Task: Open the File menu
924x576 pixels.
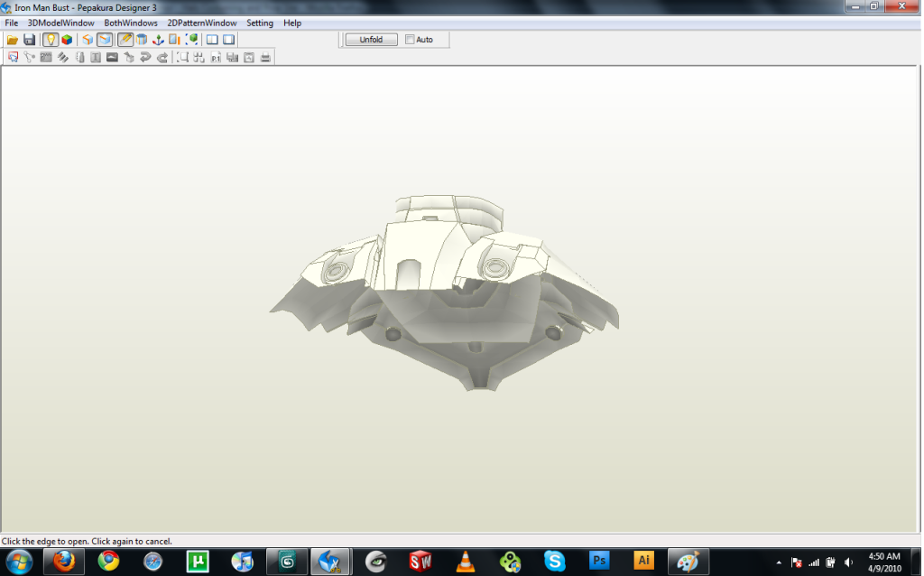Action: (12, 23)
